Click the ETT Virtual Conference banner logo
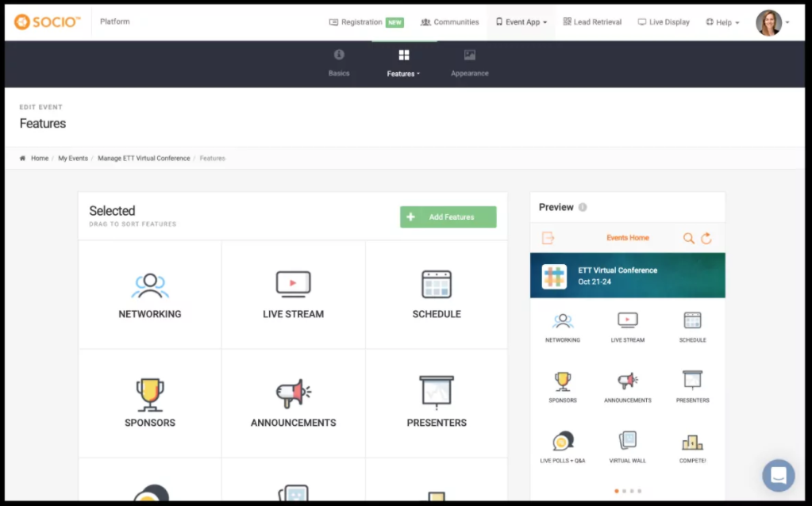Image resolution: width=812 pixels, height=506 pixels. point(554,276)
